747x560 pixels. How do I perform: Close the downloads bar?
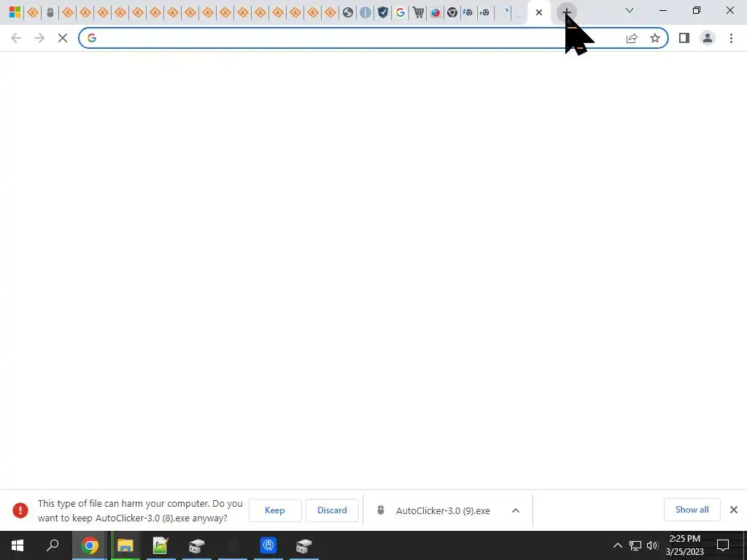click(x=734, y=510)
